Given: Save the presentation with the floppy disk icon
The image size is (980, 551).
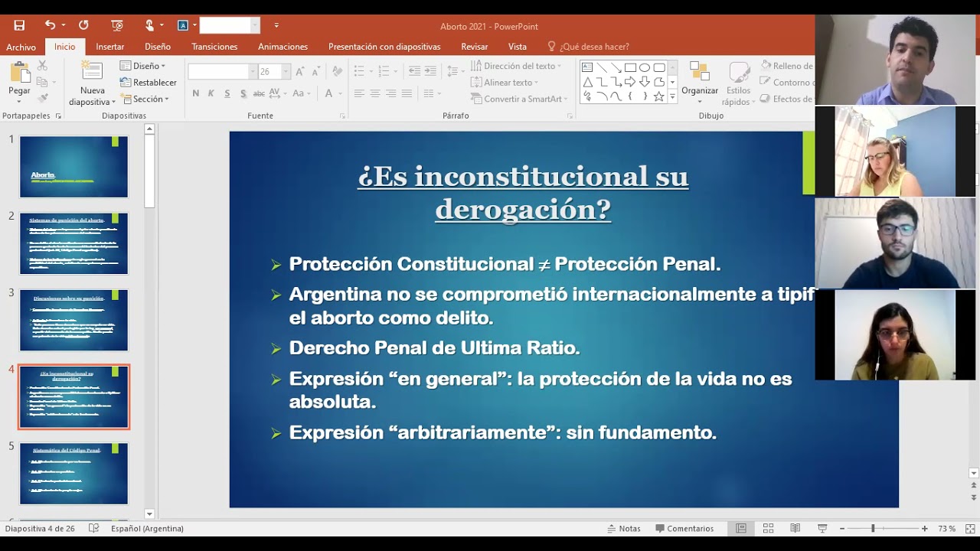Looking at the screenshot, I should click(x=19, y=25).
